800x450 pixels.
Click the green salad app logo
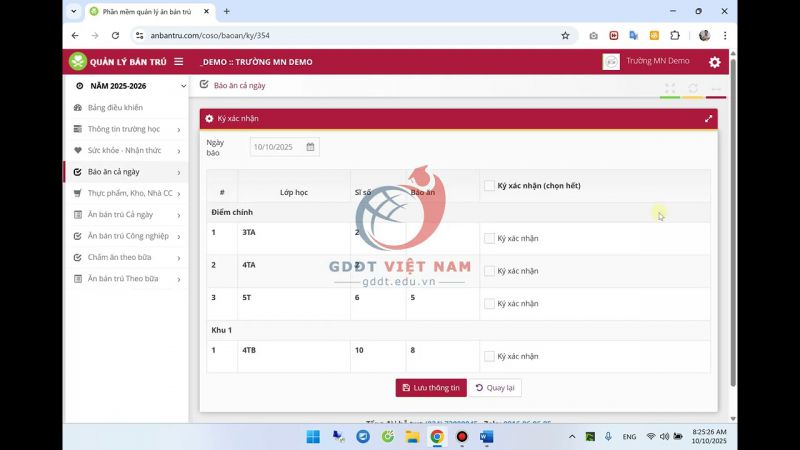click(77, 62)
